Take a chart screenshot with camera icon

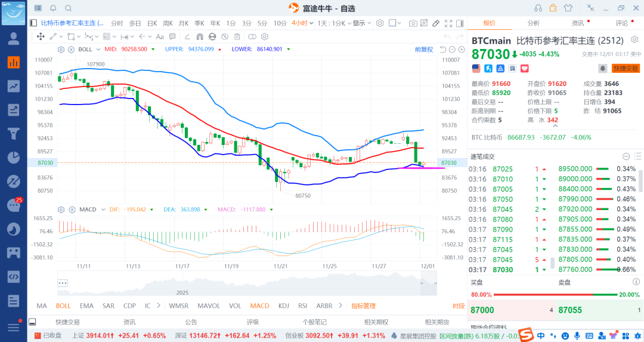[413, 23]
